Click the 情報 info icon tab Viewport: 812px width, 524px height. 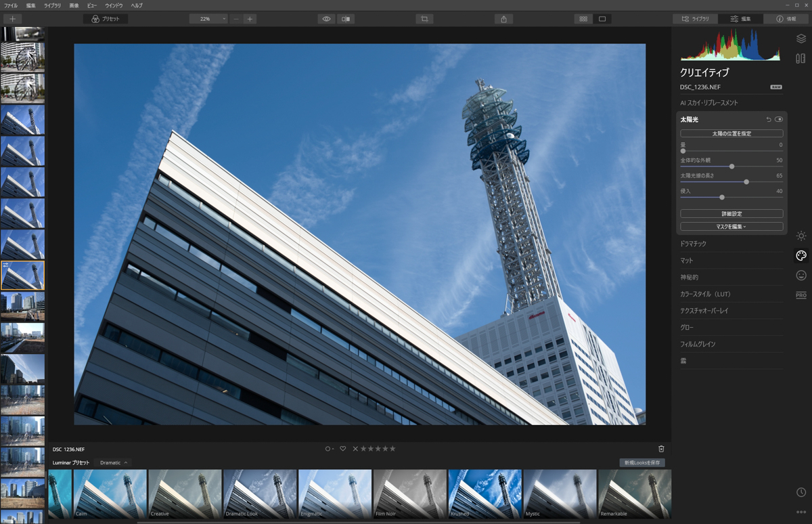[786, 19]
